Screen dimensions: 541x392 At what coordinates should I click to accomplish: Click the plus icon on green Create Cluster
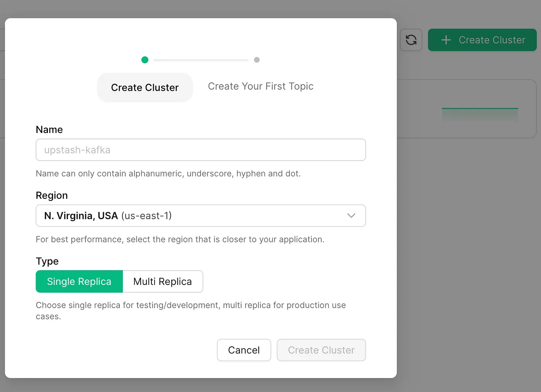point(446,40)
